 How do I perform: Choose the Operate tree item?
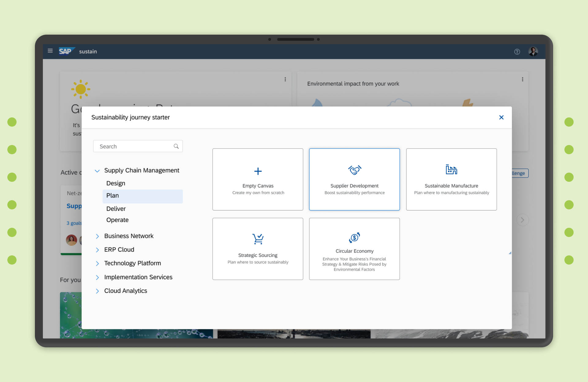[117, 220]
